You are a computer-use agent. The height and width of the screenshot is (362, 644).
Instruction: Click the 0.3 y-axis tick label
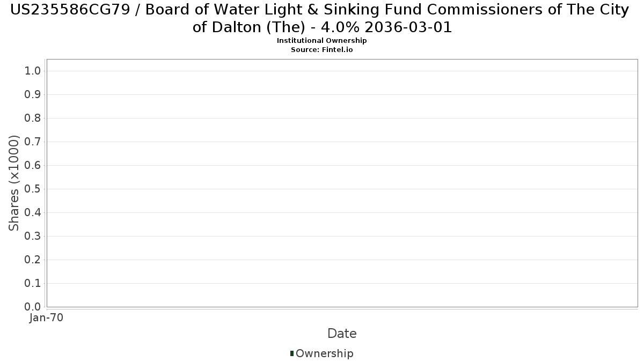pos(33,236)
